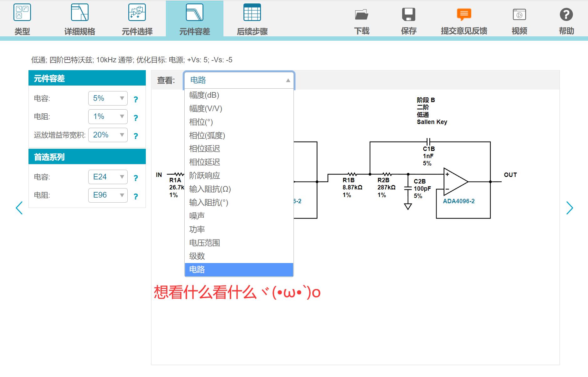Select 噪声 option in the list
Image resolution: width=588 pixels, height=377 pixels.
[197, 216]
